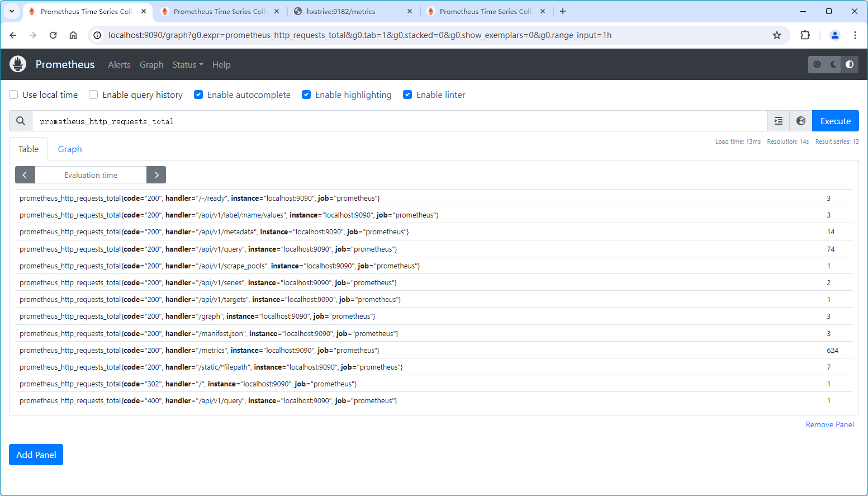Screen dimensions: 868x496
Task: Close the first Prometheus tab
Action: [x=144, y=11]
